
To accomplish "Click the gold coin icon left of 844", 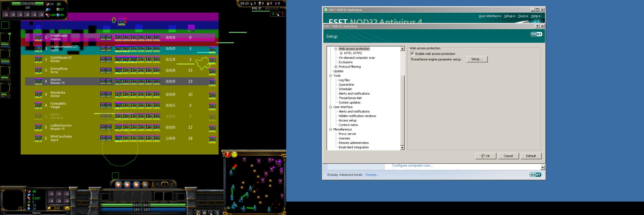I will tap(49, 208).
